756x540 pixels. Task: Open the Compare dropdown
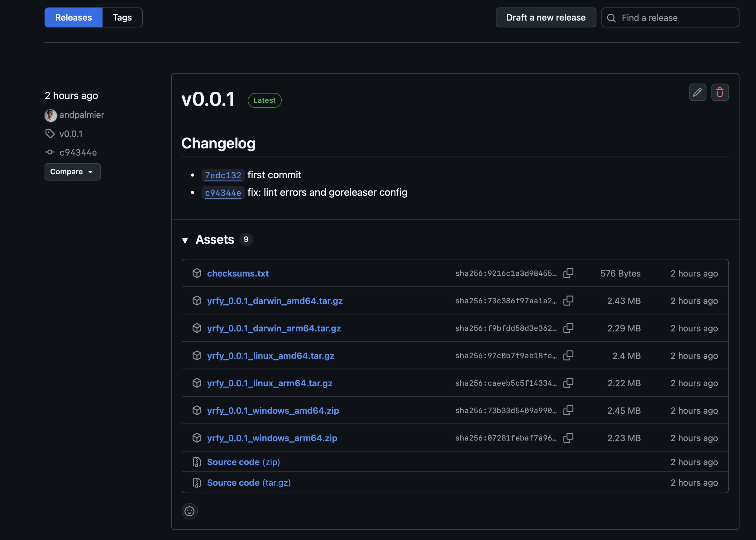click(x=72, y=171)
